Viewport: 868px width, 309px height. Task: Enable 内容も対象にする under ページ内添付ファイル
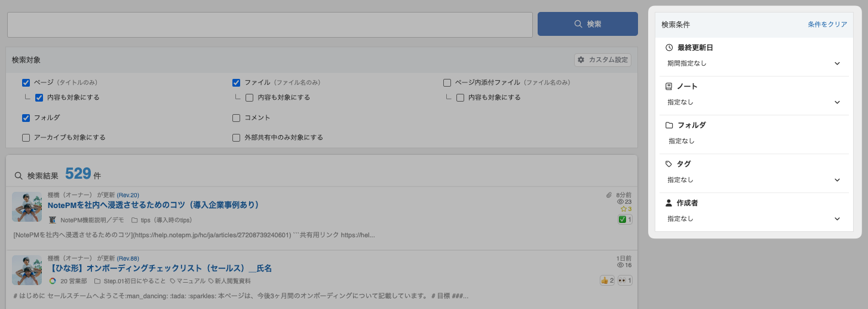tap(460, 97)
